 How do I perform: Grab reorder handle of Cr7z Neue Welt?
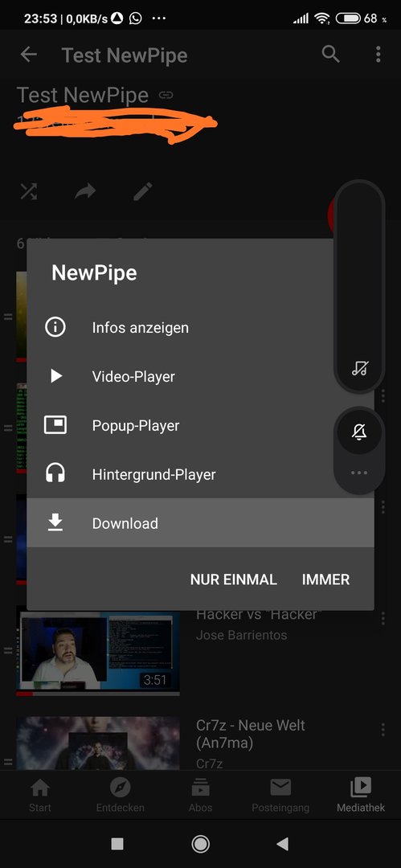8,762
